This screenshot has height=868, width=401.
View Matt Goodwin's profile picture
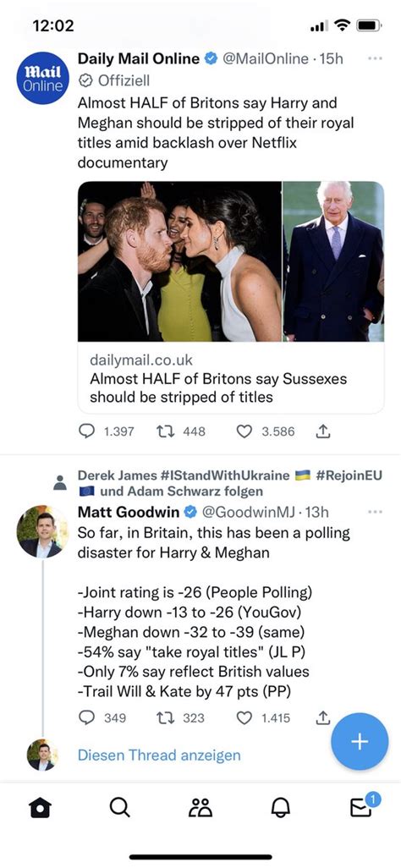[42, 531]
